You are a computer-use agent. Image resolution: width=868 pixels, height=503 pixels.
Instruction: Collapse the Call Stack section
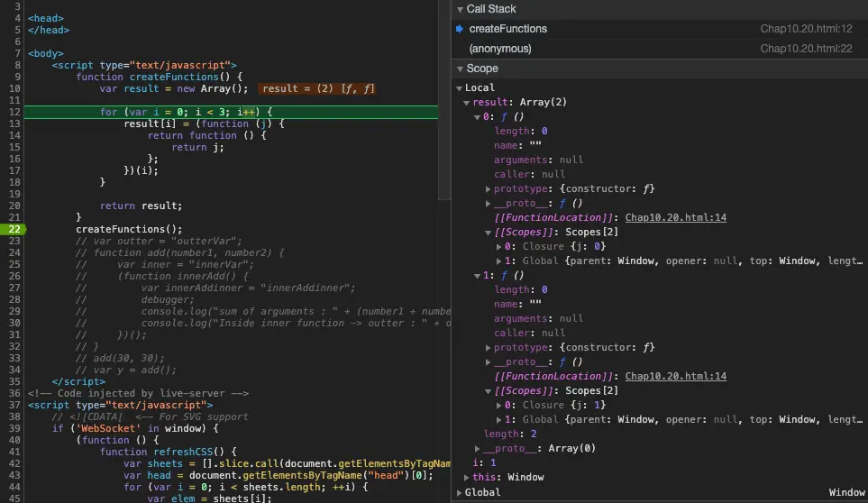pos(460,9)
